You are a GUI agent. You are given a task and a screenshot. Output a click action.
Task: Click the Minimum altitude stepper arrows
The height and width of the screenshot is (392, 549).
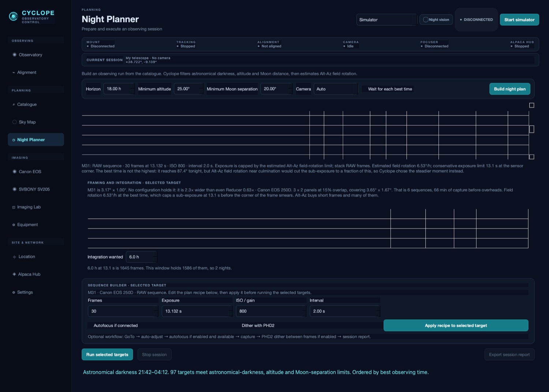click(x=201, y=89)
